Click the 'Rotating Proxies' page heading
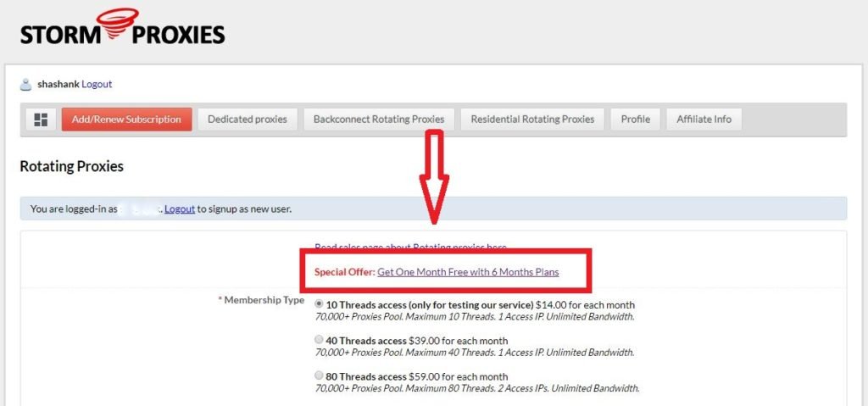Viewport: 868px width, 406px height. 71,166
